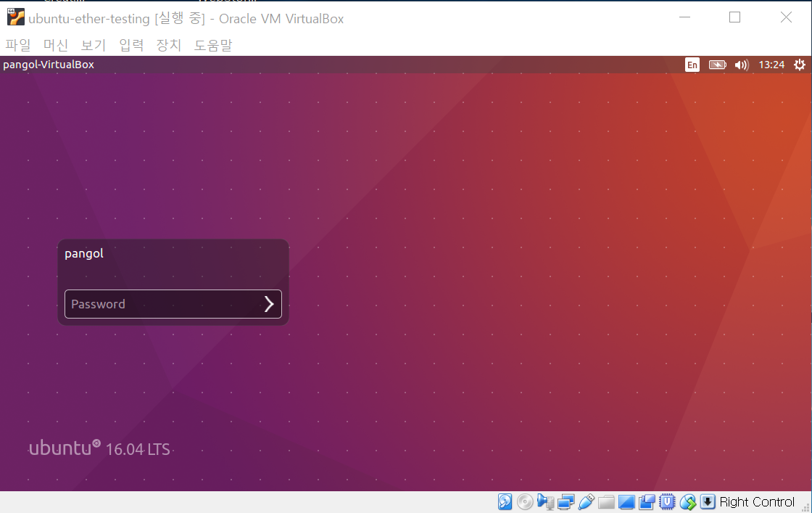Open the hard disk activity indicator
812x513 pixels.
click(505, 501)
